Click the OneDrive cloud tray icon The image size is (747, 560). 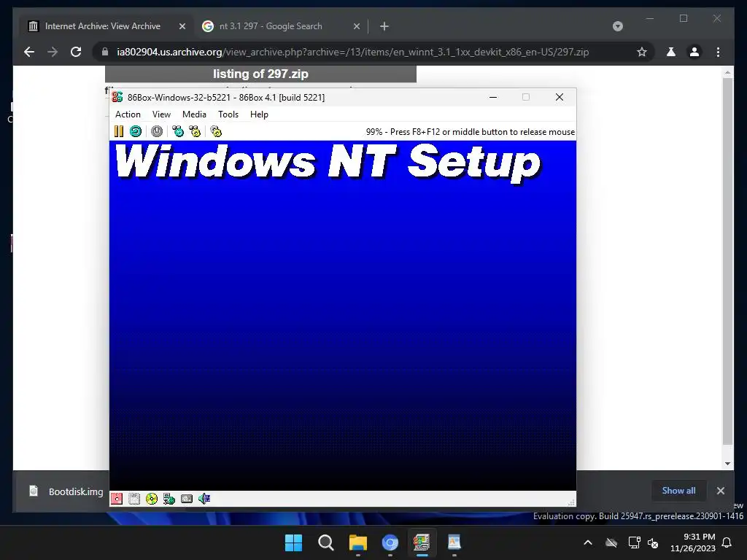(611, 542)
